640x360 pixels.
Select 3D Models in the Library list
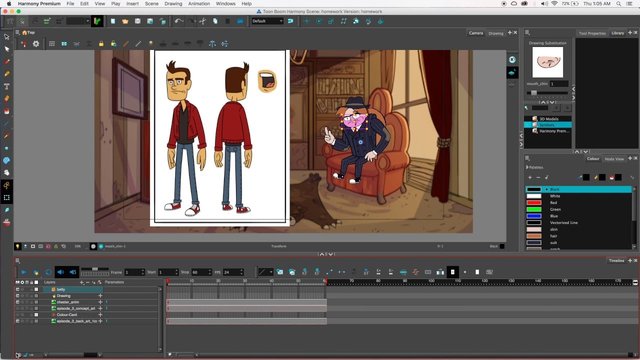549,119
